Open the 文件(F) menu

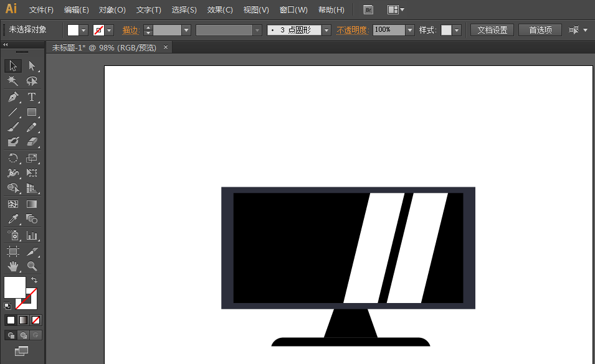[41, 10]
